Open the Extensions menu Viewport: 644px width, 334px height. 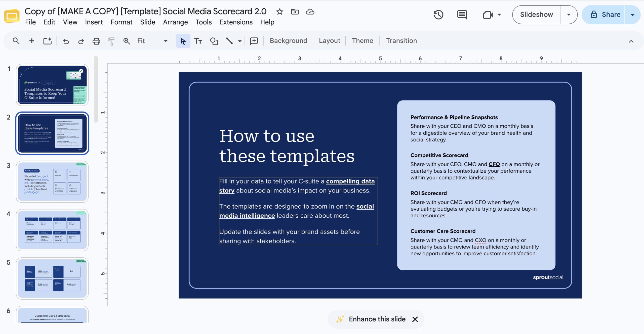point(236,22)
